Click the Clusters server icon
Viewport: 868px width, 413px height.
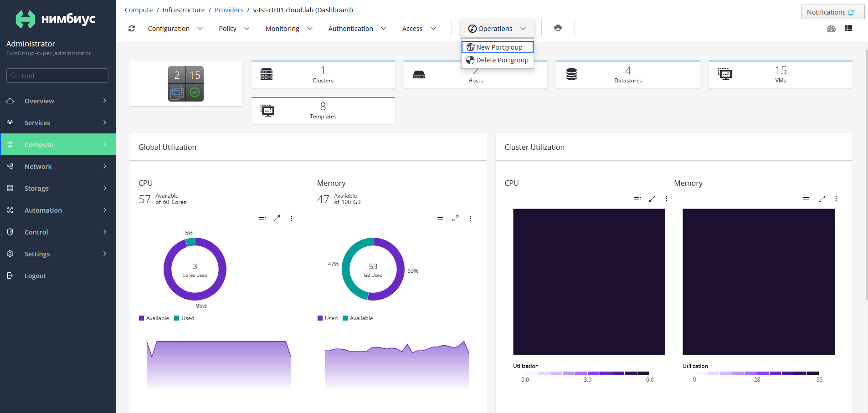[x=267, y=74]
